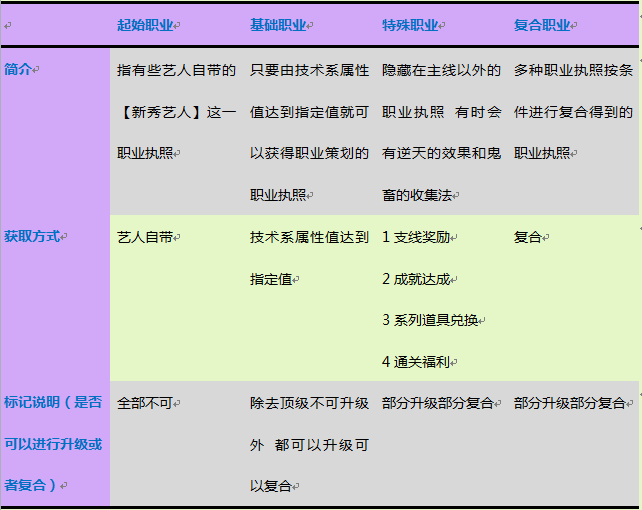642x510 pixels.
Task: Click the text 畜的收集法
Action: point(417,195)
